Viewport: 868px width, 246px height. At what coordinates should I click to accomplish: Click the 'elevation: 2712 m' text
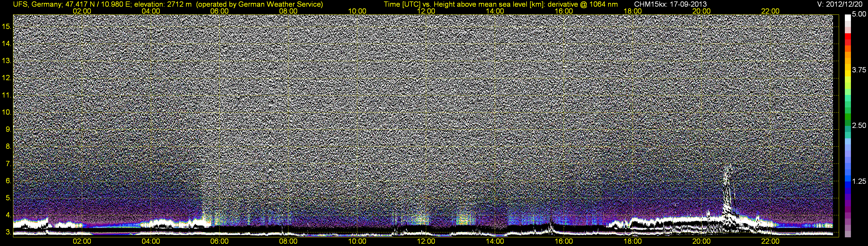pos(163,4)
